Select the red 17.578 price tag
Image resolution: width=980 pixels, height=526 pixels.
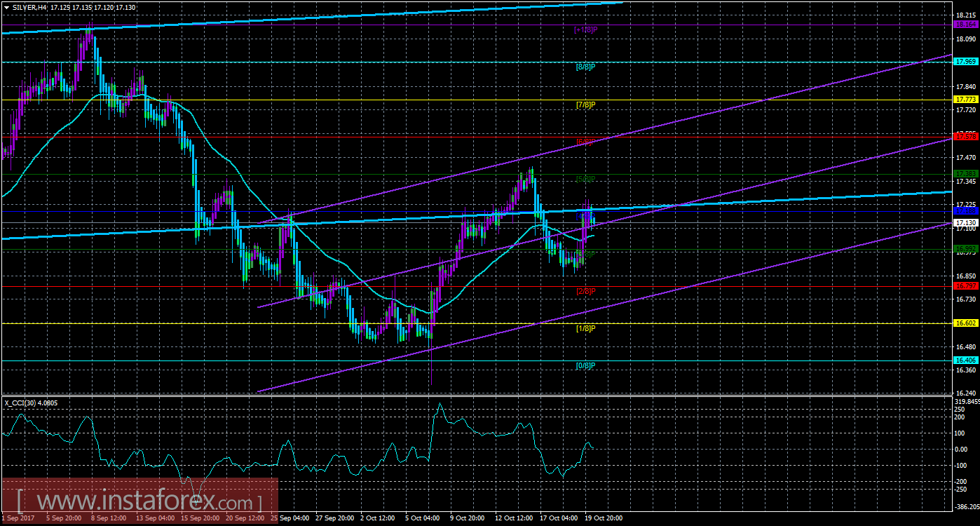(965, 135)
